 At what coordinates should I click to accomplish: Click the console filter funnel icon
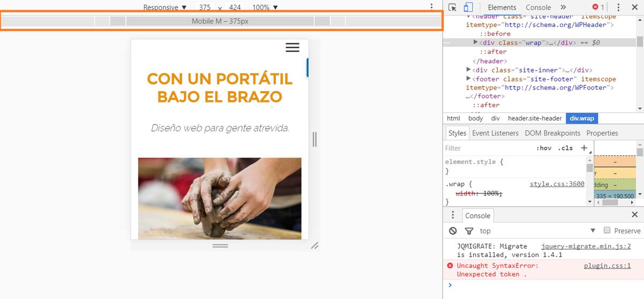(469, 231)
